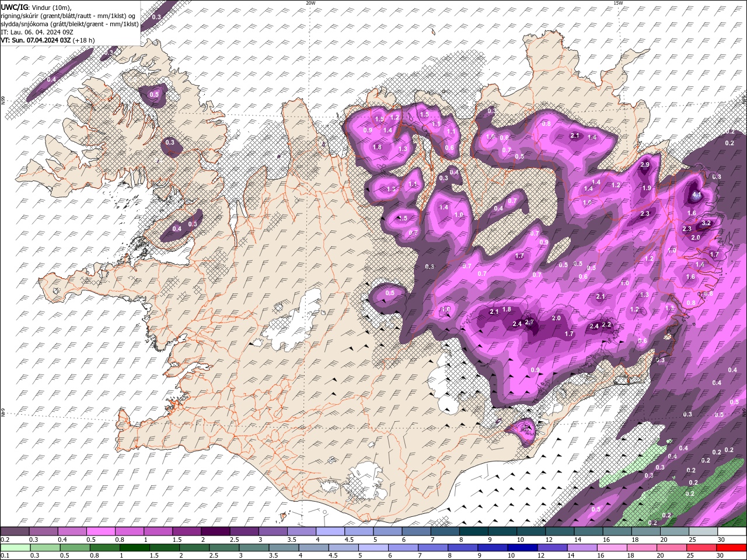This screenshot has width=747, height=560.
Task: Select the light pink rain swatch labeled 16
Action: [x=612, y=548]
